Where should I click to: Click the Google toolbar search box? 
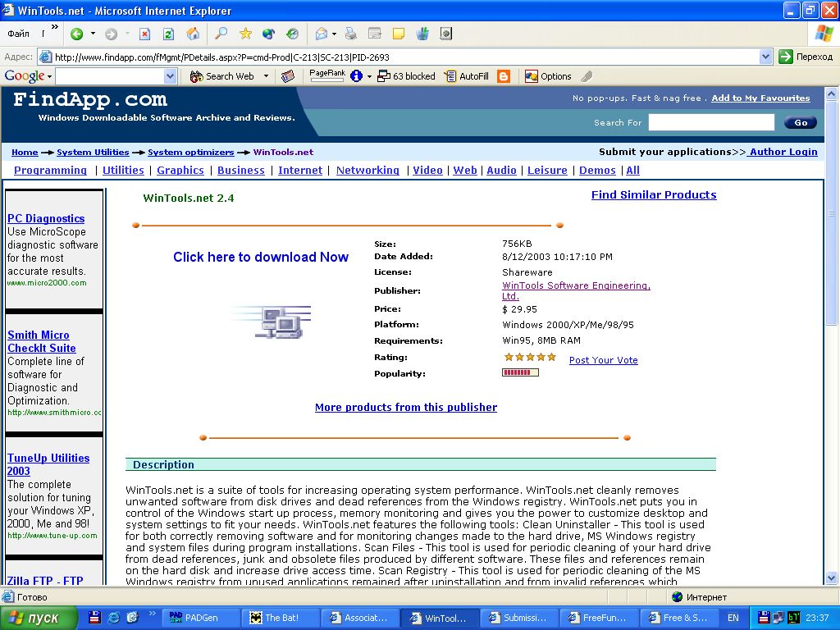coord(110,76)
